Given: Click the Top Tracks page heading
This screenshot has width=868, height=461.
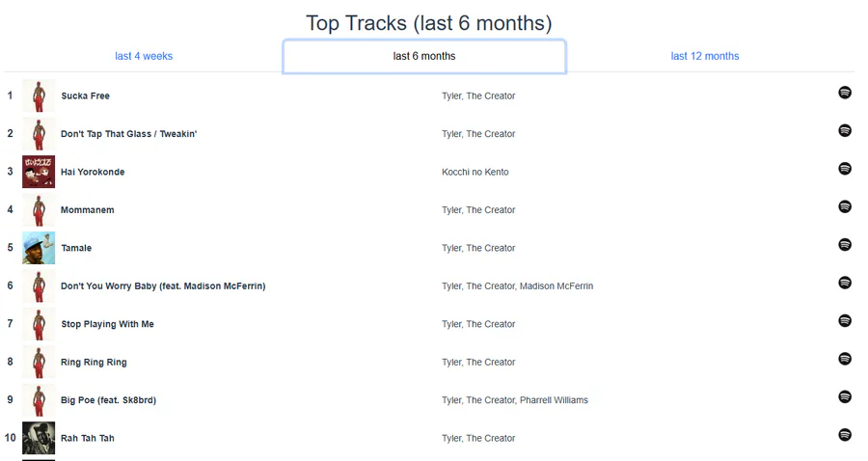Looking at the screenshot, I should coord(429,23).
